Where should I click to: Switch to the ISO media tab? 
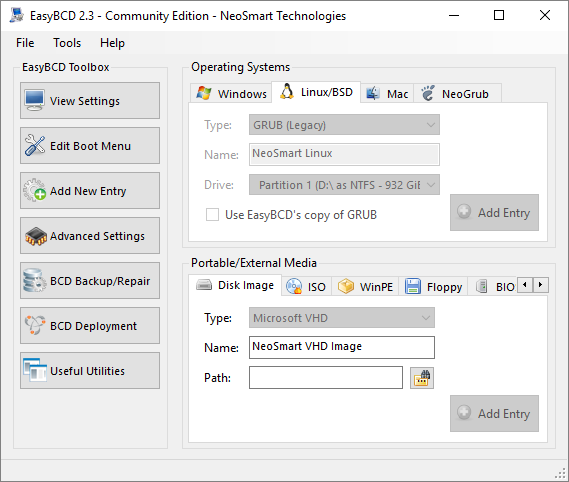(x=306, y=287)
